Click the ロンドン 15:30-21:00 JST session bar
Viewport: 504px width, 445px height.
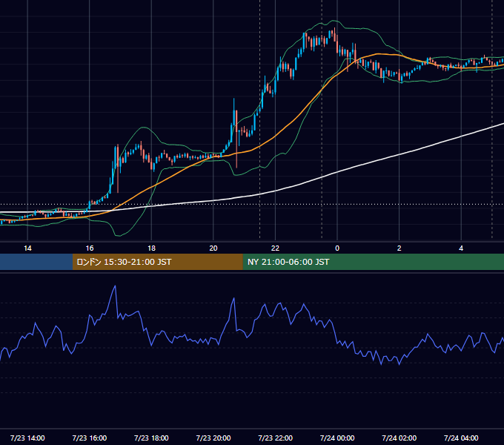tap(157, 262)
